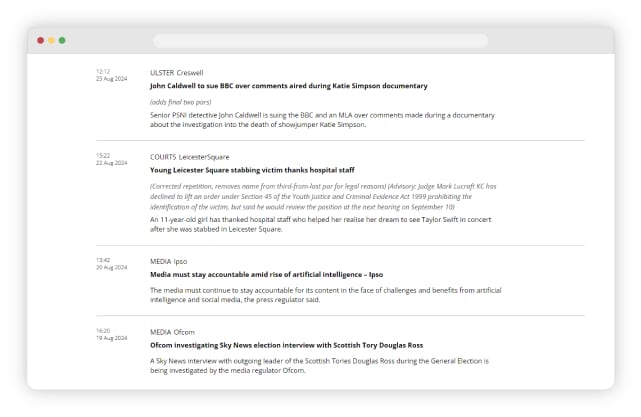Click the 15:22 22 Aug 2024 timestamp
This screenshot has width=641, height=417.
pyautogui.click(x=110, y=159)
